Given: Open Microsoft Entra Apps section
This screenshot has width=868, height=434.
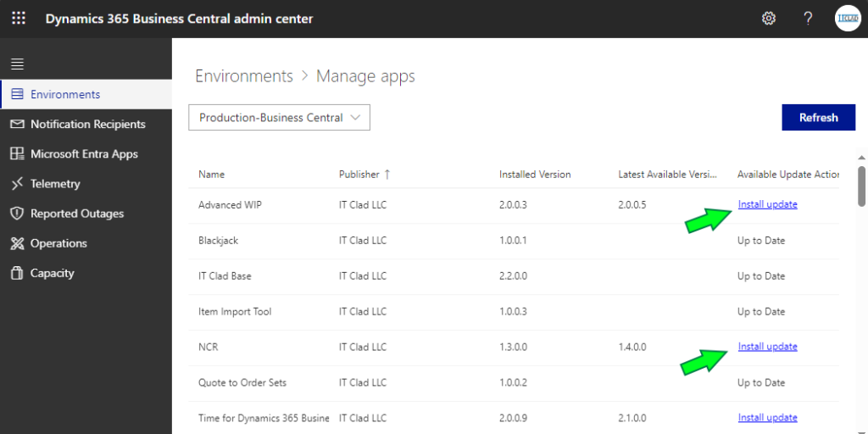Looking at the screenshot, I should tap(84, 154).
